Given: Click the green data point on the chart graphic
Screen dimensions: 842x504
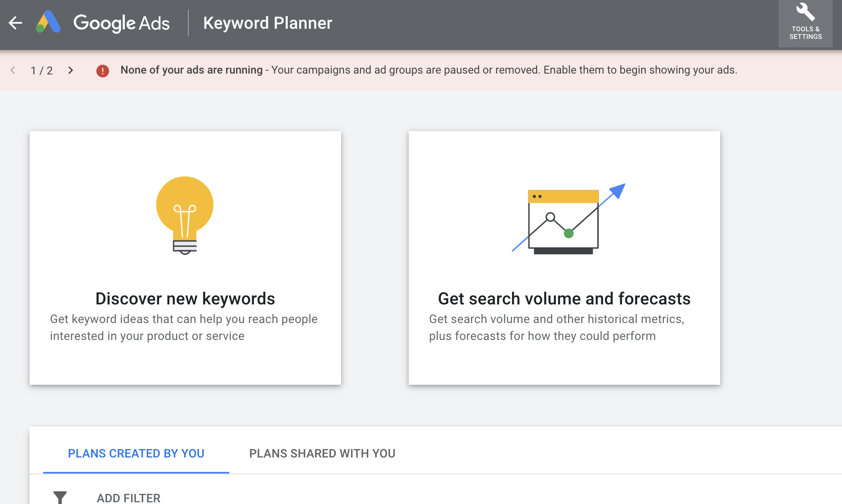Looking at the screenshot, I should point(568,233).
